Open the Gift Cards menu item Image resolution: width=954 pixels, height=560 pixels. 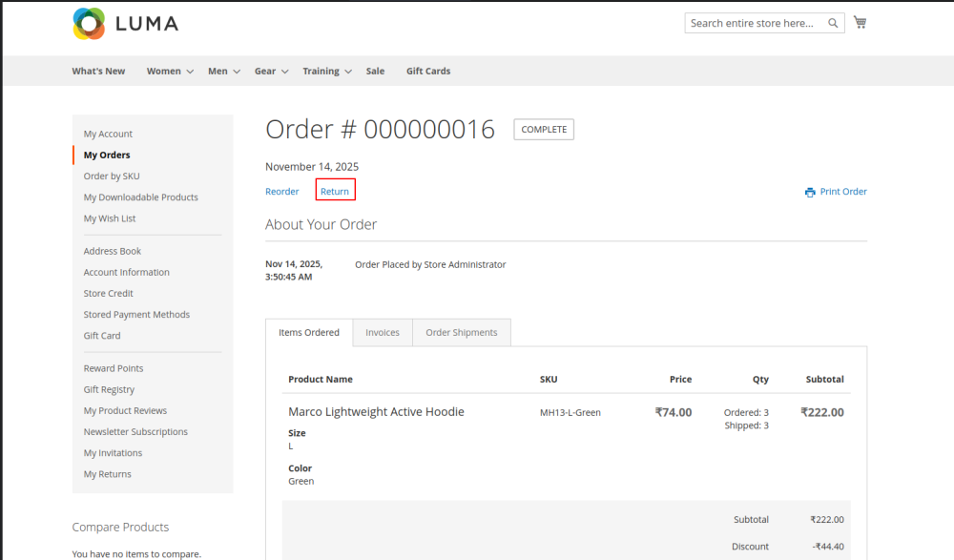point(428,72)
